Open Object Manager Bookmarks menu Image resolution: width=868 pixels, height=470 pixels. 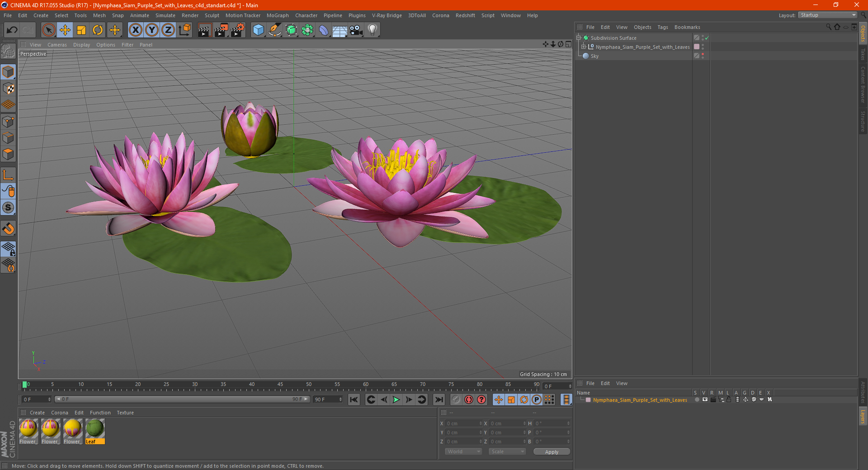point(687,27)
